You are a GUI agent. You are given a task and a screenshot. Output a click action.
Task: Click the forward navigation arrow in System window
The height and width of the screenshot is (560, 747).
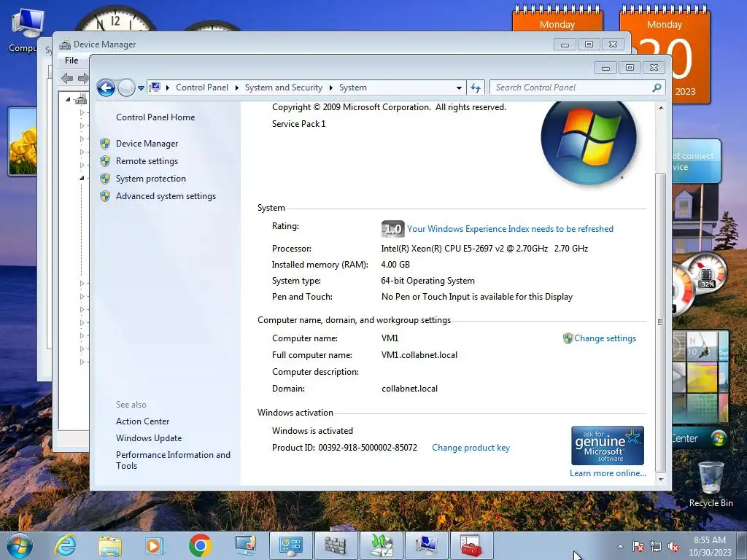click(x=126, y=87)
